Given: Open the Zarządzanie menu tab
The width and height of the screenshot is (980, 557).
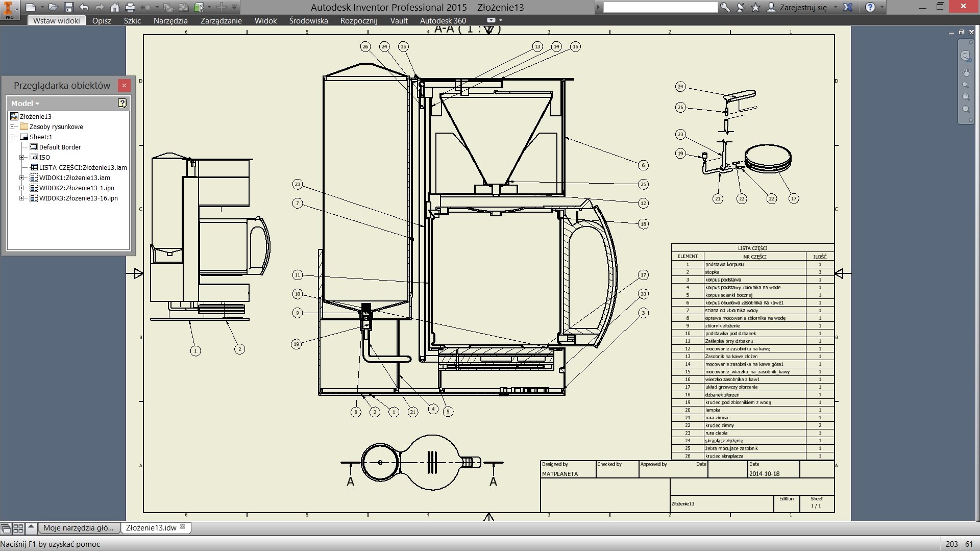Looking at the screenshot, I should [x=220, y=21].
